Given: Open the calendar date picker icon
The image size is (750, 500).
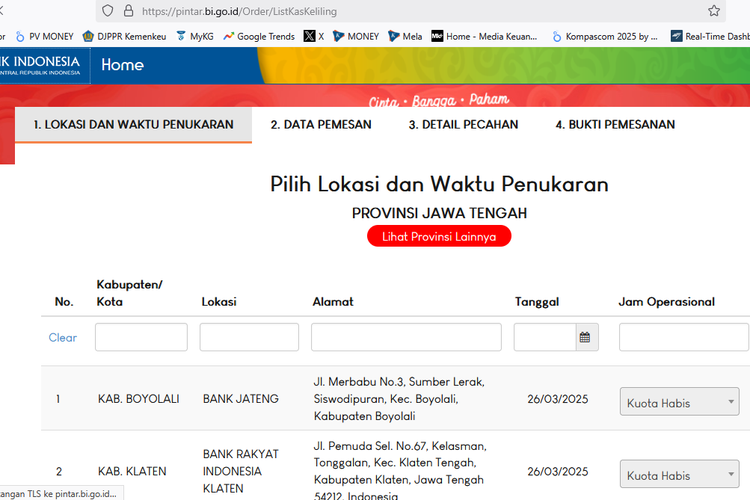Looking at the screenshot, I should [x=585, y=338].
